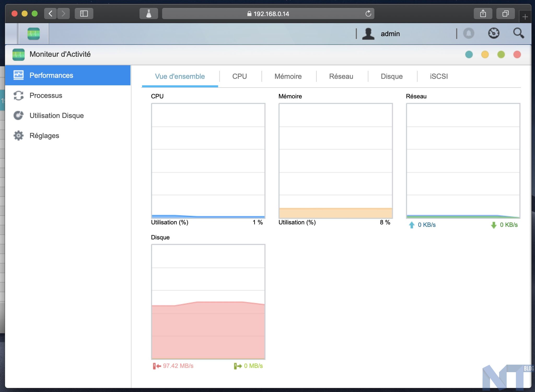Select Processus in the sidebar
This screenshot has width=535, height=392.
point(46,96)
